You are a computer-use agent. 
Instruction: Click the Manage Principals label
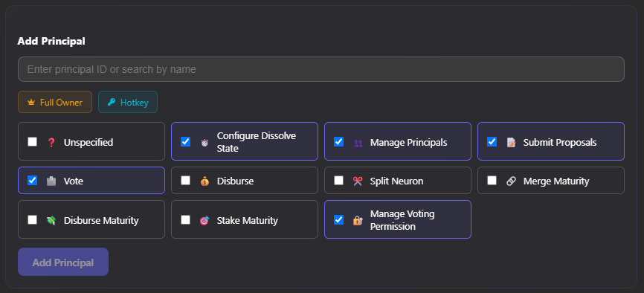click(409, 143)
